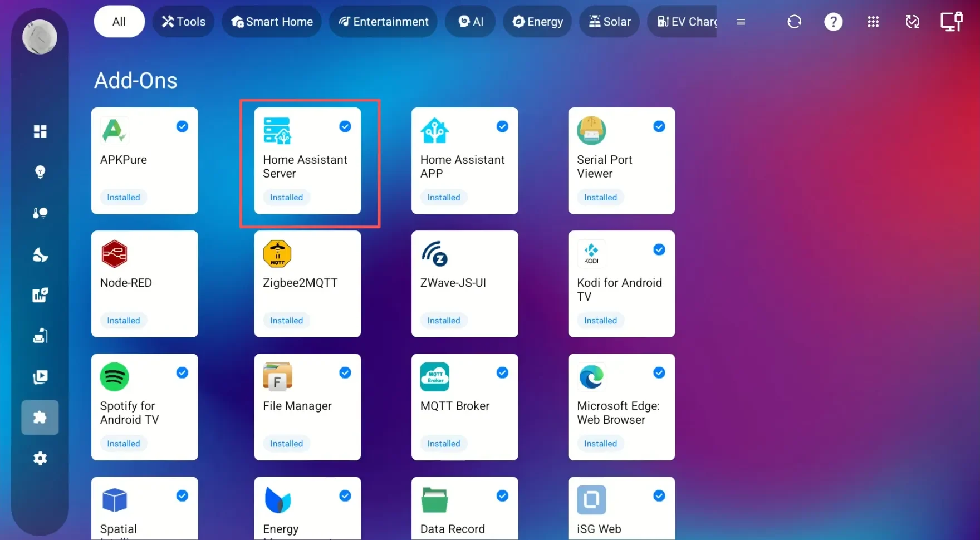Screen dimensions: 980x540
Task: Open help via the question mark icon
Action: 833,22
